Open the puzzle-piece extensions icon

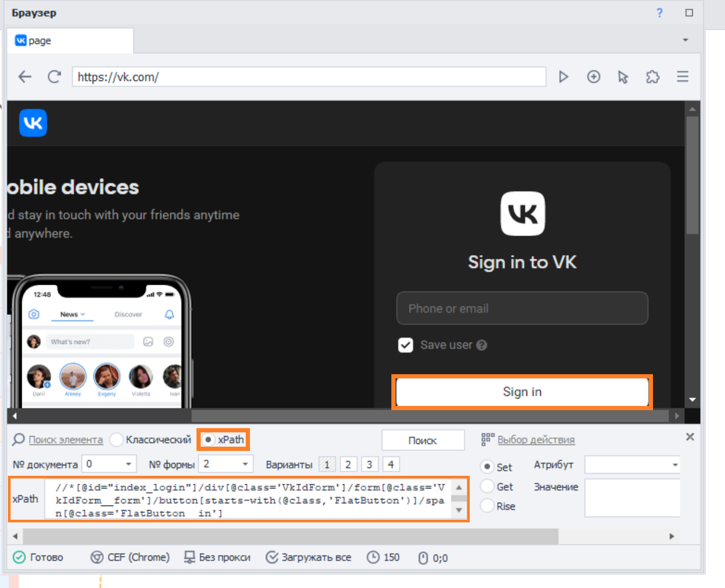(653, 77)
